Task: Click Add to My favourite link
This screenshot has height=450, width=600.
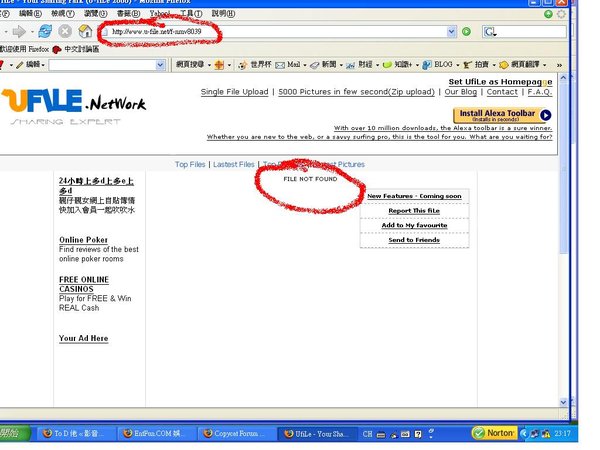Action: pos(414,225)
